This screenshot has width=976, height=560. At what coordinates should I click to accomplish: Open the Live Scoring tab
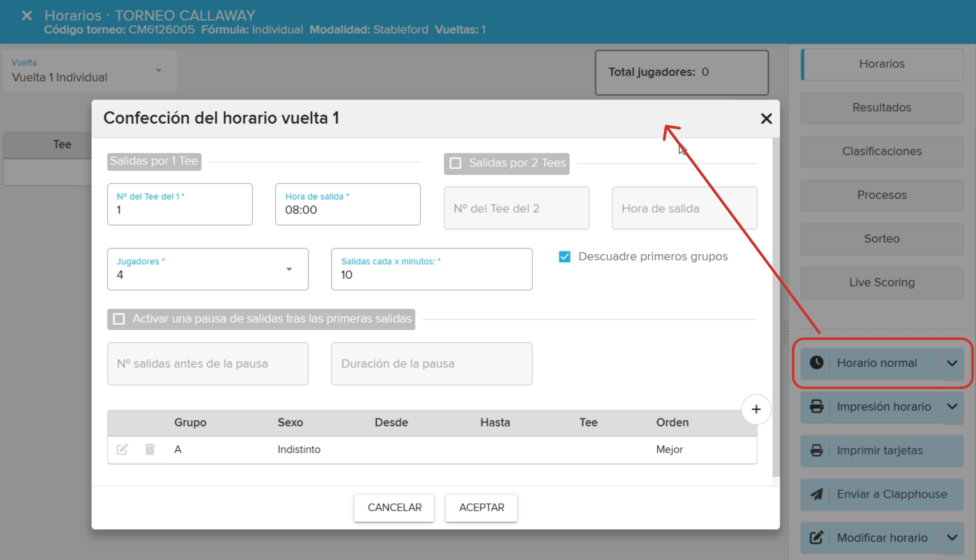[x=882, y=282]
